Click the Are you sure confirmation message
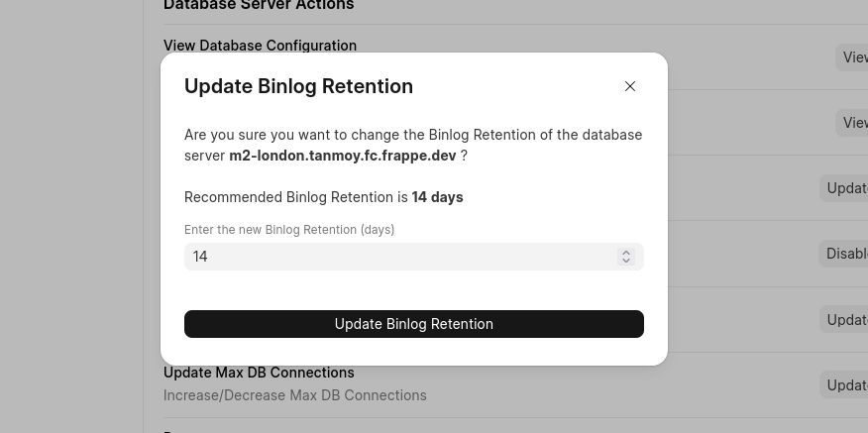The height and width of the screenshot is (433, 868). coord(412,135)
